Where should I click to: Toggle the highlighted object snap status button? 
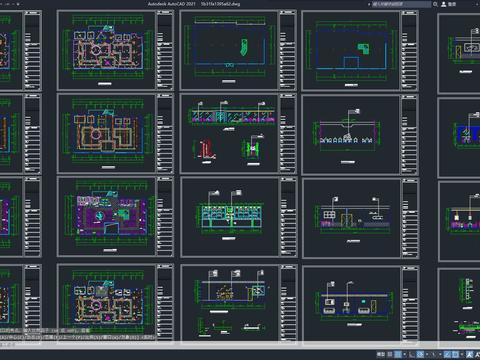tap(456, 354)
